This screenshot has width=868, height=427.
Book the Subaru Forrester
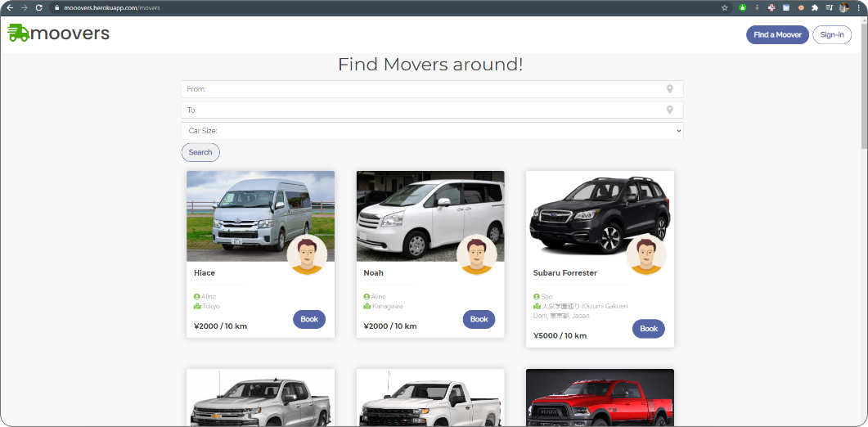pyautogui.click(x=648, y=328)
